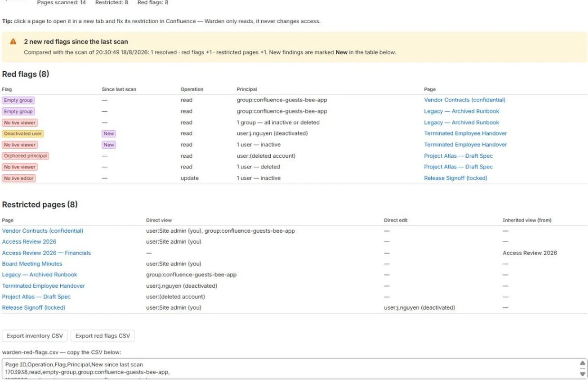Click the 'Direct edit' column header
588x380 pixels.
click(396, 220)
